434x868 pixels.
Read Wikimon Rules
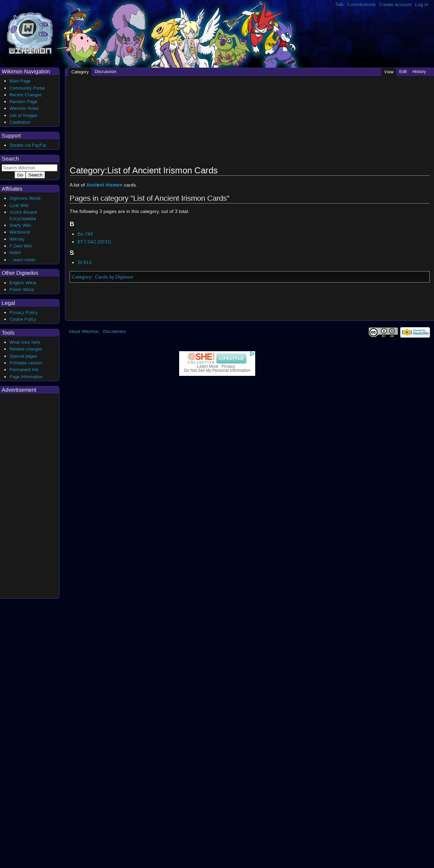point(24,108)
